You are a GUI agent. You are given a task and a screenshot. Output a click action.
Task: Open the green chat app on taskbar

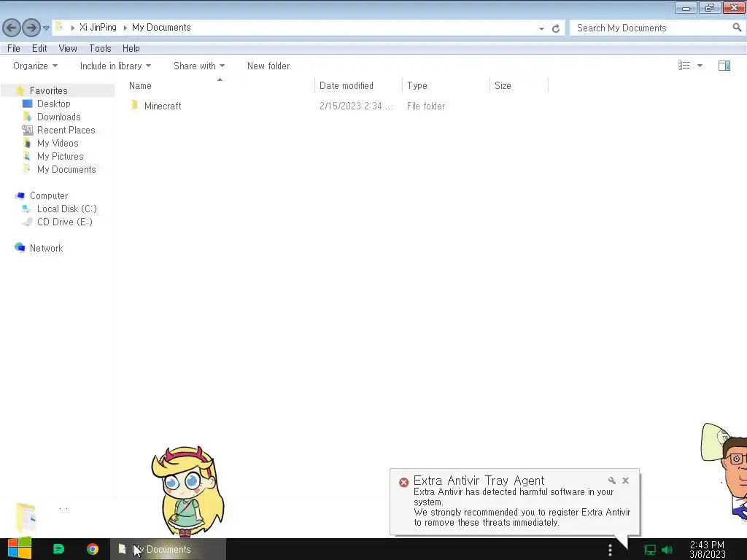click(58, 549)
